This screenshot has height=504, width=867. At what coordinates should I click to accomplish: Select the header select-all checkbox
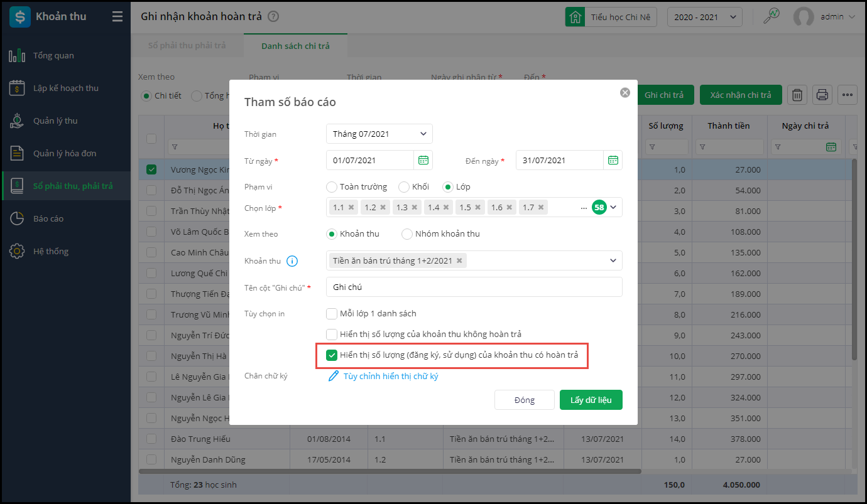pyautogui.click(x=151, y=139)
